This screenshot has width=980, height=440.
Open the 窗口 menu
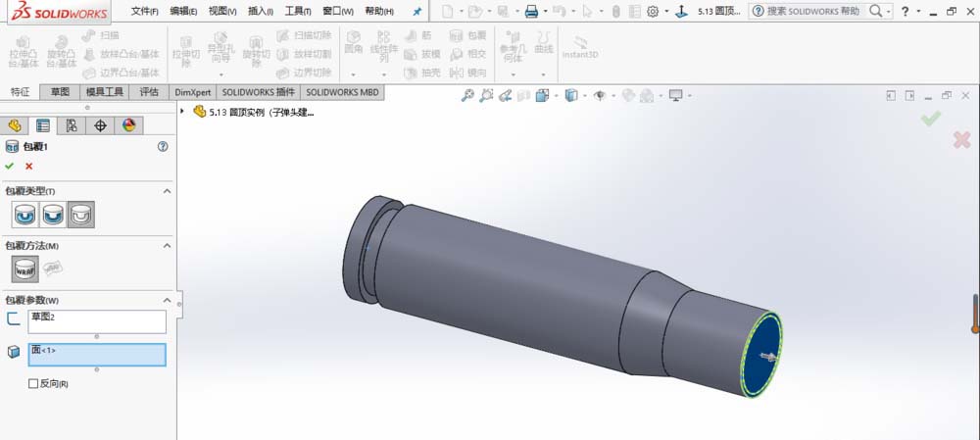[x=337, y=11]
